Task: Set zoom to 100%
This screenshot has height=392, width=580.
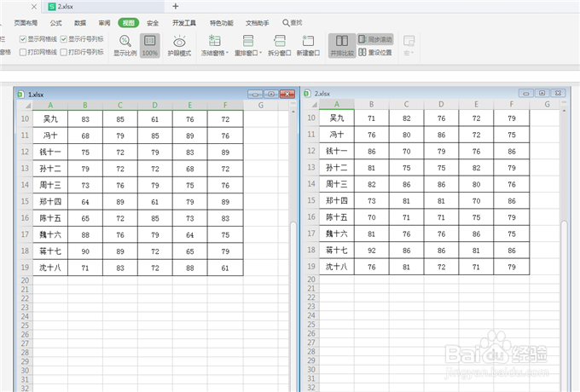Action: (150, 45)
